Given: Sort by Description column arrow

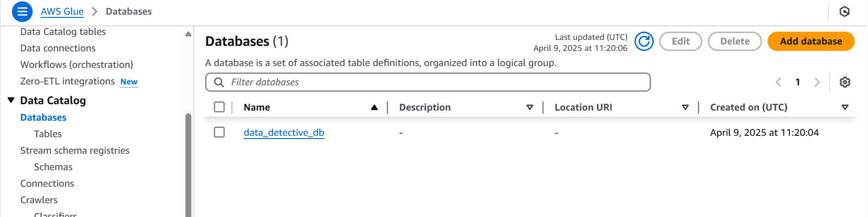Looking at the screenshot, I should [x=530, y=107].
